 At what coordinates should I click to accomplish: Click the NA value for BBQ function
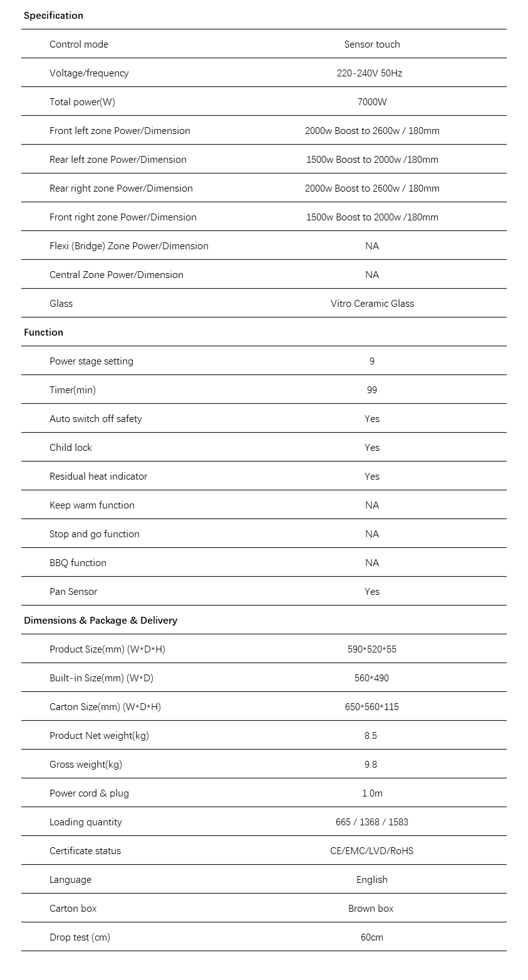[x=372, y=563]
